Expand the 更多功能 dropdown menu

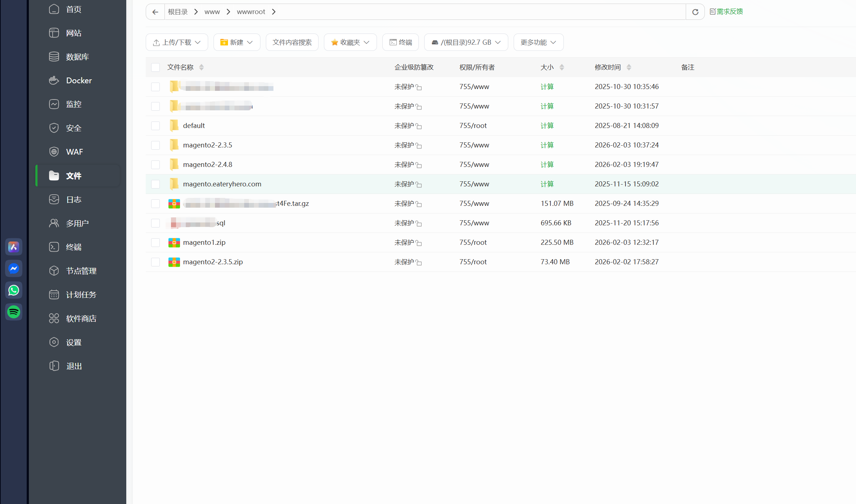[538, 42]
